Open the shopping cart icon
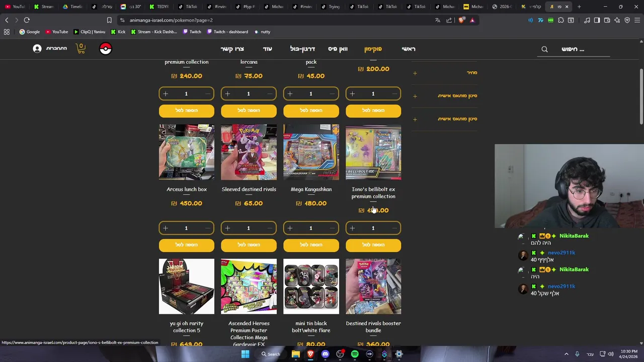The image size is (644, 362). [x=80, y=48]
